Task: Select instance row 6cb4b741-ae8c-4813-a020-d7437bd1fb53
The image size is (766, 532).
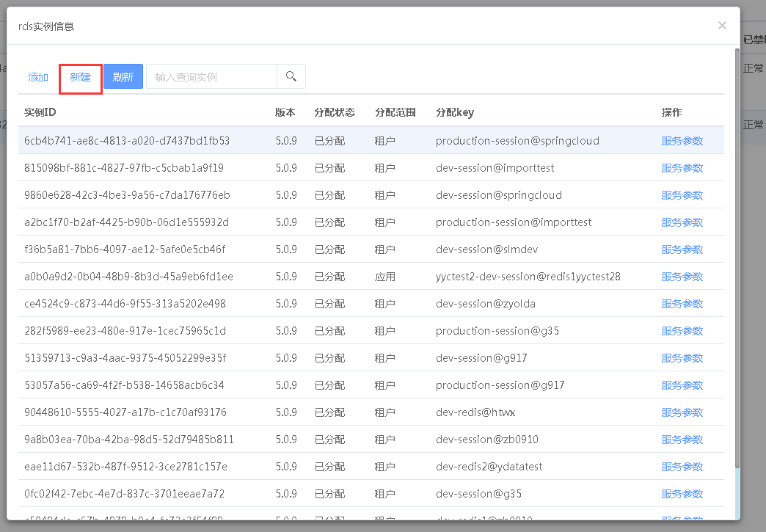Action: (127, 141)
